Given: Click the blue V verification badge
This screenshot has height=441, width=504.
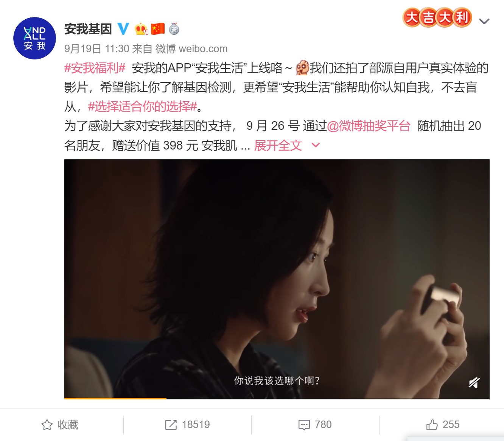Looking at the screenshot, I should coord(123,29).
